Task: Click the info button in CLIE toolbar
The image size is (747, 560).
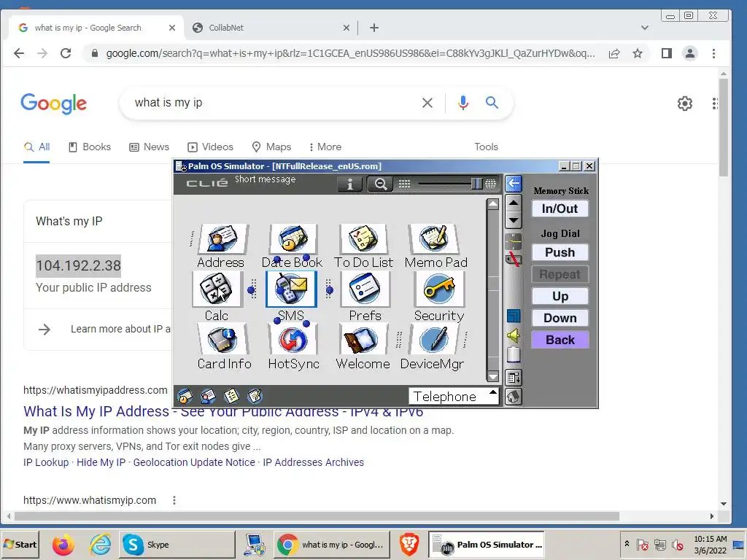Action: (x=349, y=184)
